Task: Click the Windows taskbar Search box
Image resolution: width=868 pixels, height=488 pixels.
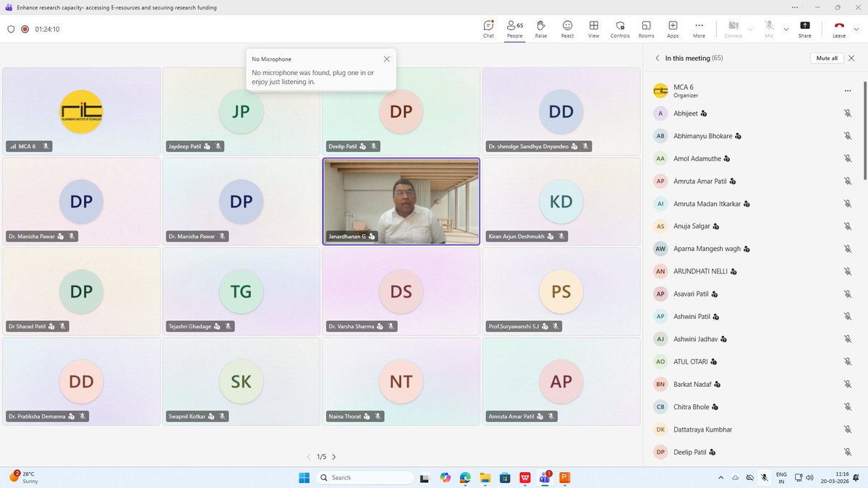Action: click(365, 477)
